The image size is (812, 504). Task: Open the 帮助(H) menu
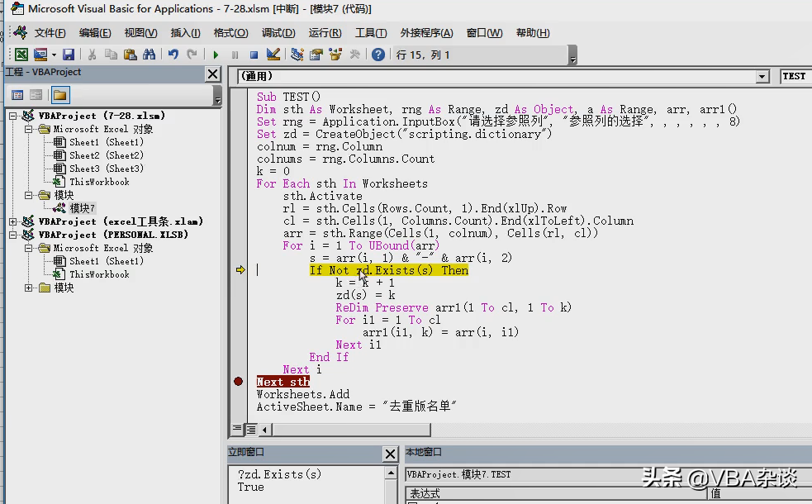(x=532, y=32)
